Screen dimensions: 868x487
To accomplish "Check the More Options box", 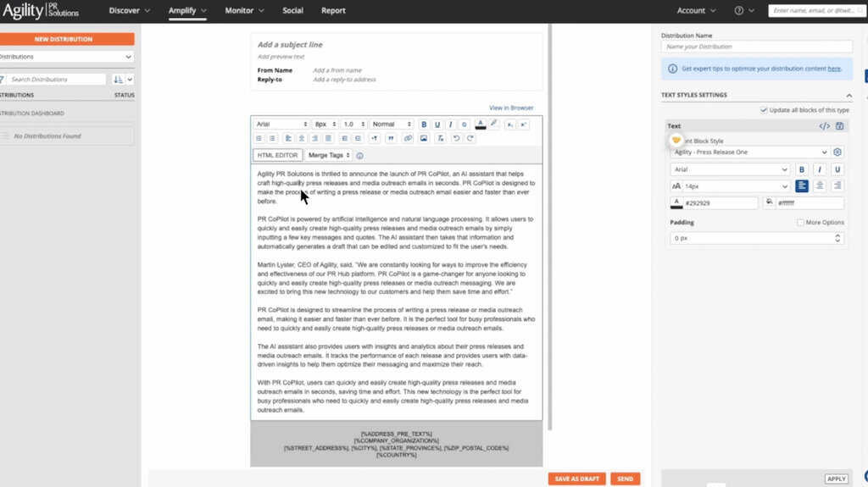I will [x=800, y=223].
